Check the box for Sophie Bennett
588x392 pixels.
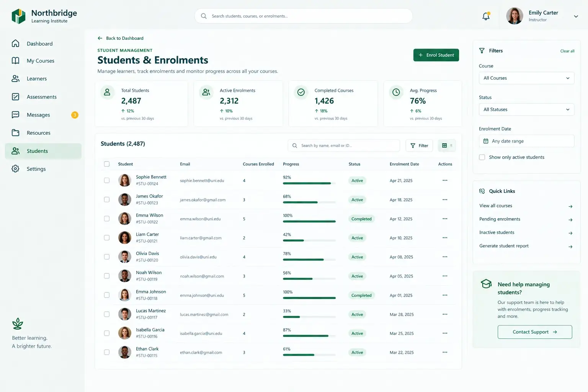(x=107, y=180)
